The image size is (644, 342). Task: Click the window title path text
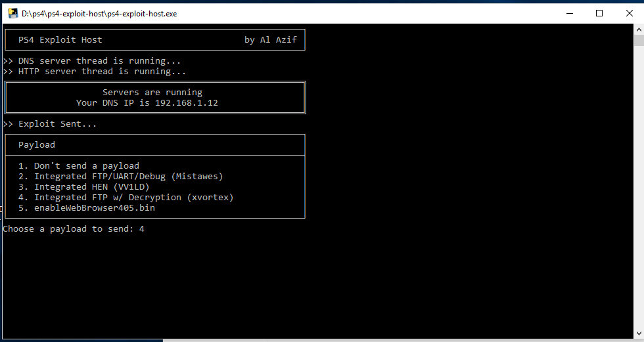pos(99,14)
